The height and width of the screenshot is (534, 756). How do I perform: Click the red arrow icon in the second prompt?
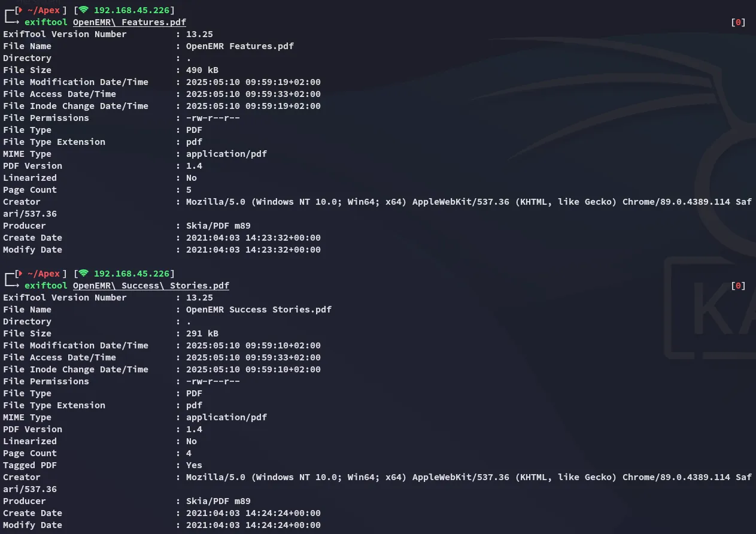[x=20, y=274]
